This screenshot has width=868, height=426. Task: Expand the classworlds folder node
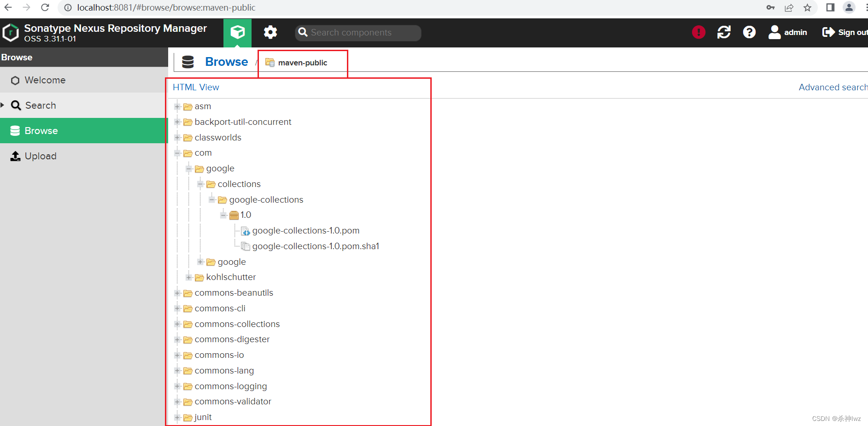(x=177, y=138)
